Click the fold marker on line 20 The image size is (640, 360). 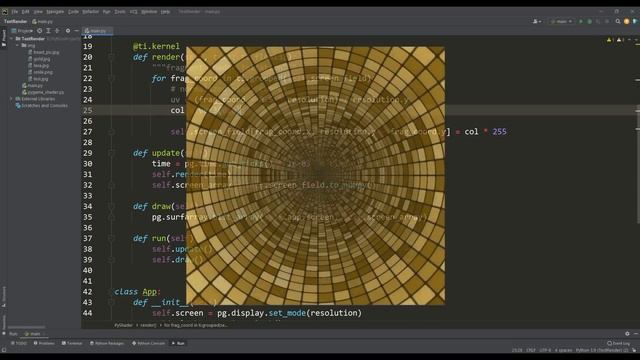[111, 57]
